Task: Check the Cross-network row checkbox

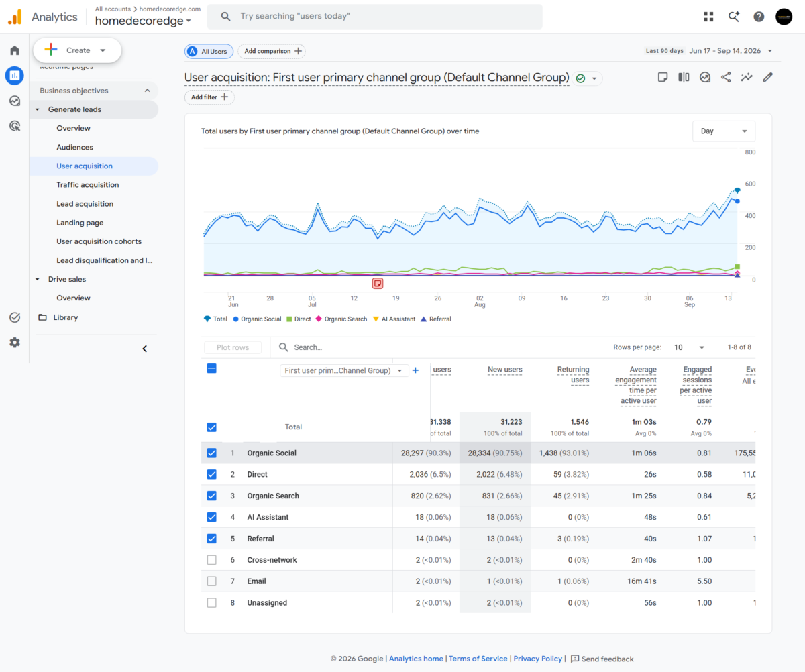Action: (x=212, y=560)
